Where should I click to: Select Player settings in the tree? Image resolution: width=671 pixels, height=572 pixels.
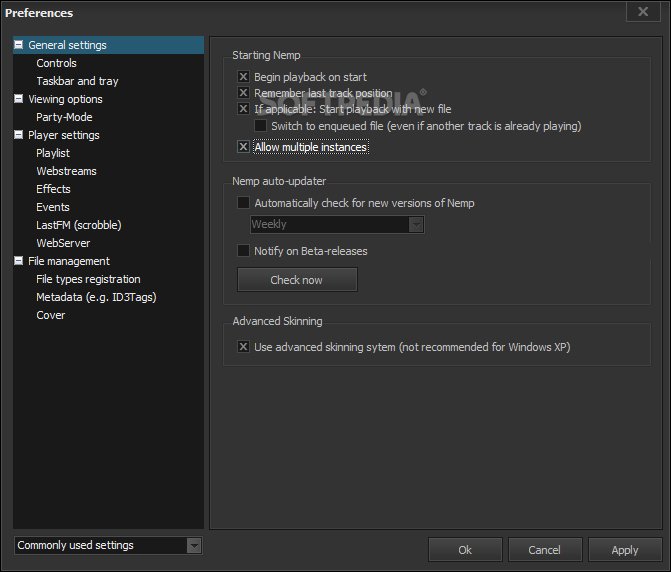(x=64, y=135)
